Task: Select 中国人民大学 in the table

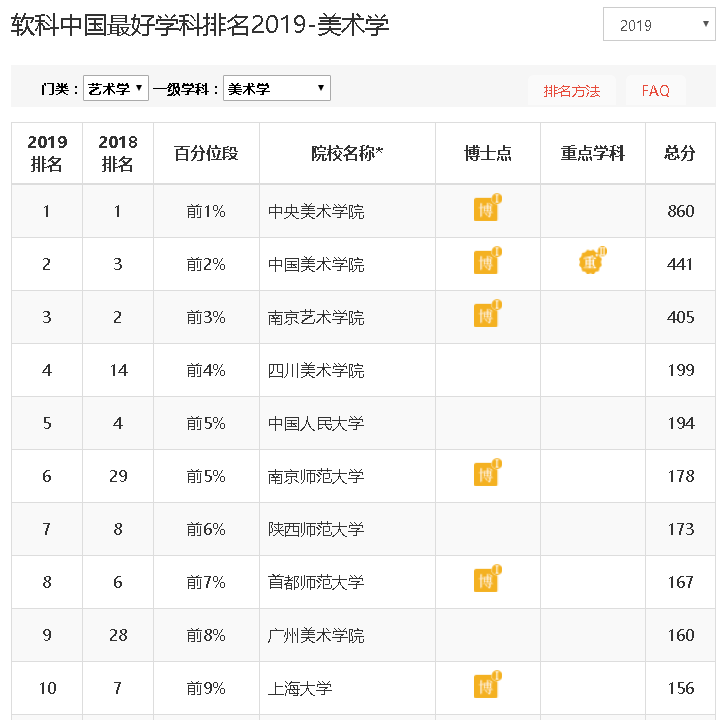Action: [x=316, y=424]
